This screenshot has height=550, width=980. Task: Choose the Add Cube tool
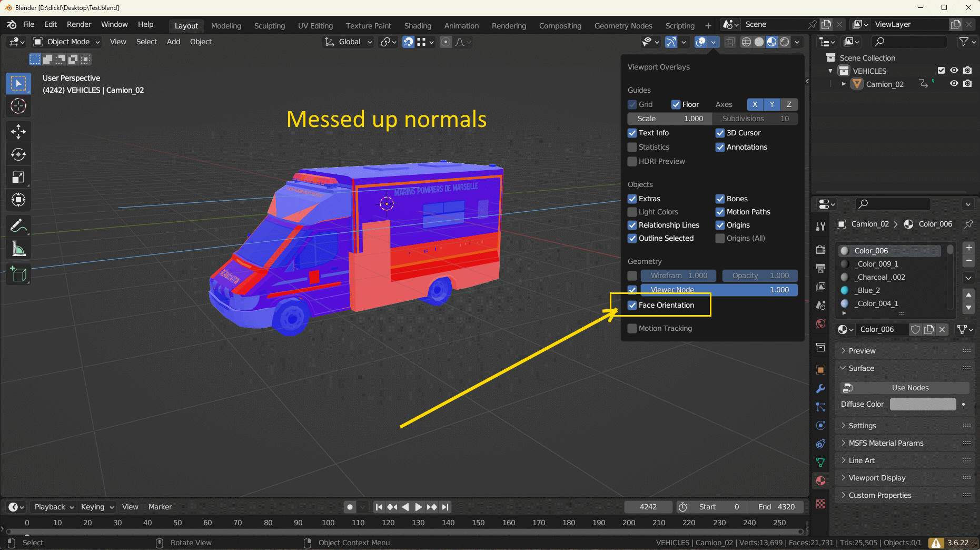(18, 274)
